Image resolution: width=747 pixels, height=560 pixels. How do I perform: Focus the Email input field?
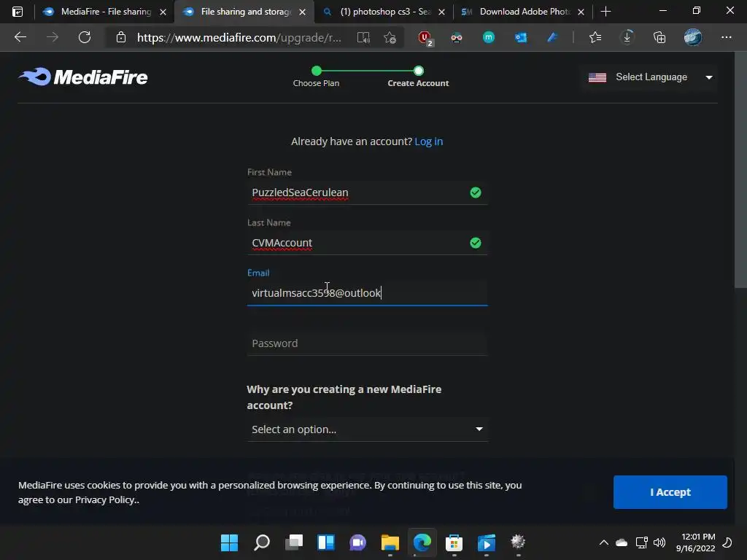[368, 293]
